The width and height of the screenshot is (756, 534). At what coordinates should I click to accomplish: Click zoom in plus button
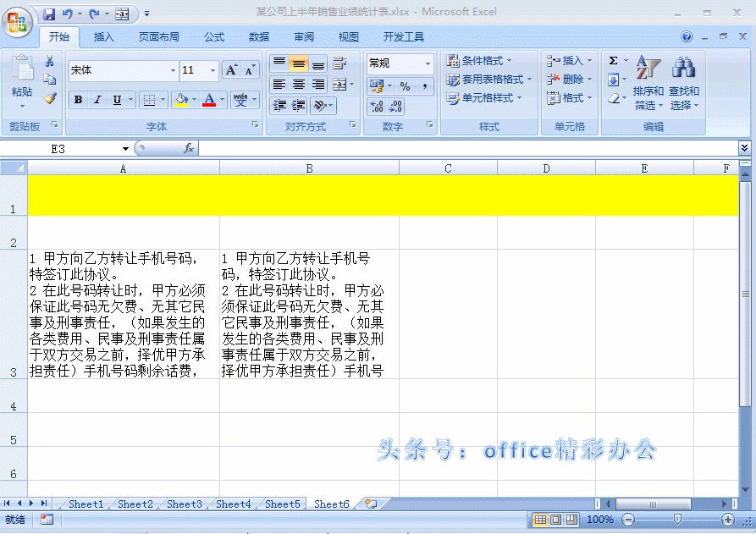[x=727, y=520]
